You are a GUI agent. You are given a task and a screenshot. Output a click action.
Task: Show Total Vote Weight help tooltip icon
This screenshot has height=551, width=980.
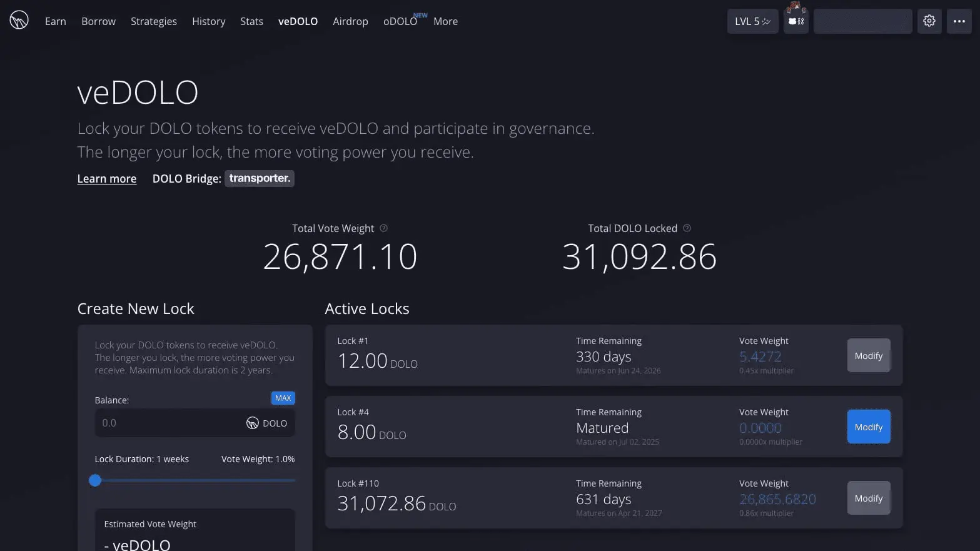[384, 228]
